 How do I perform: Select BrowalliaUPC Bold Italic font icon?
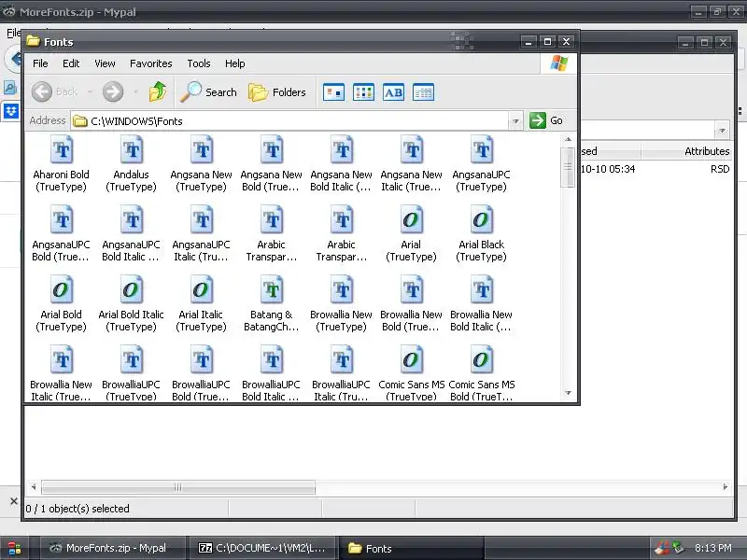[x=272, y=359]
